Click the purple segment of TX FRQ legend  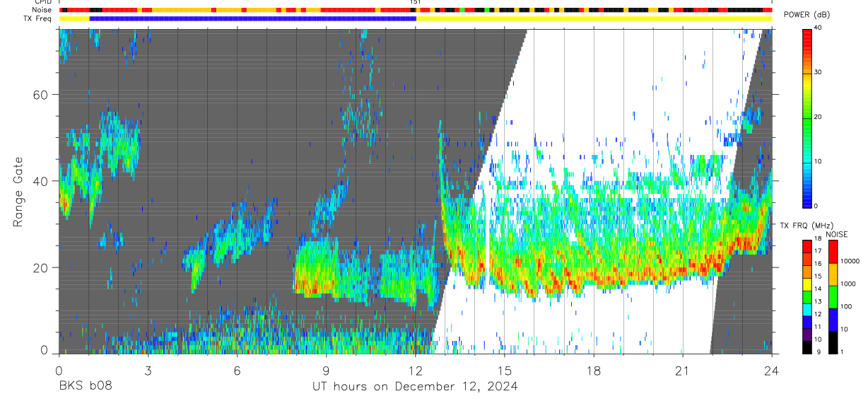point(807,335)
